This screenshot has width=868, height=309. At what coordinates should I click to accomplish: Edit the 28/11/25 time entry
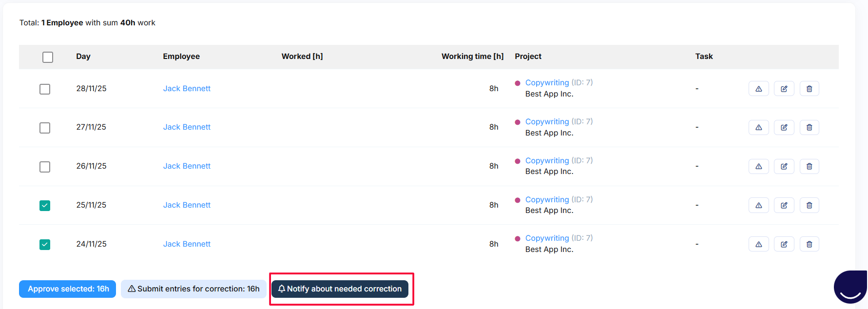(x=784, y=89)
